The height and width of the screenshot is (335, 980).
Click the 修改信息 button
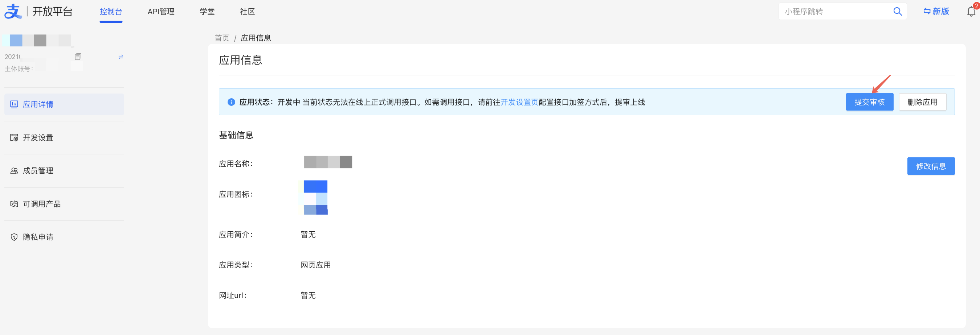pos(931,166)
